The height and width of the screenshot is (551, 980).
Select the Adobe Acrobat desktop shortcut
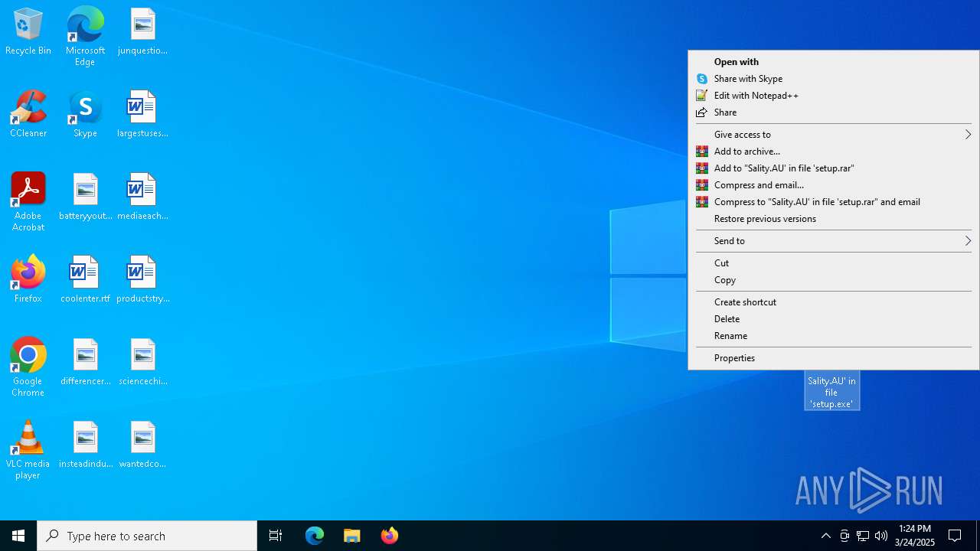tap(28, 202)
